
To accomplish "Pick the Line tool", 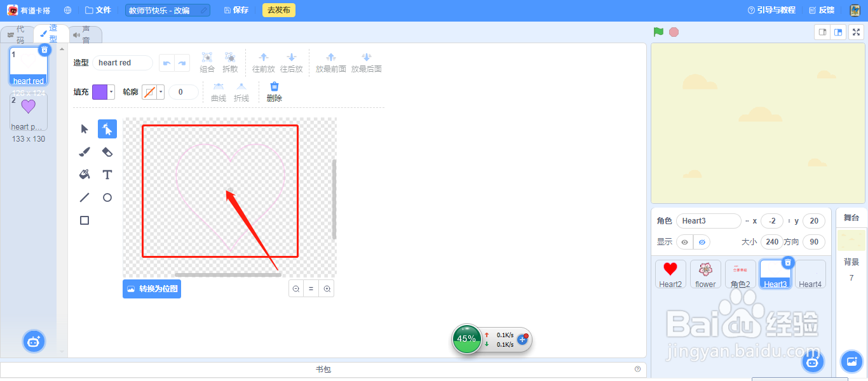I will pos(84,197).
